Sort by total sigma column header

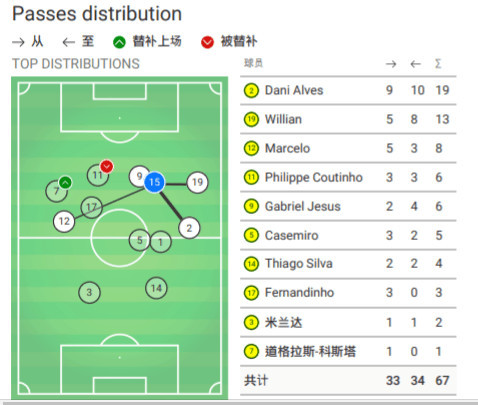438,63
